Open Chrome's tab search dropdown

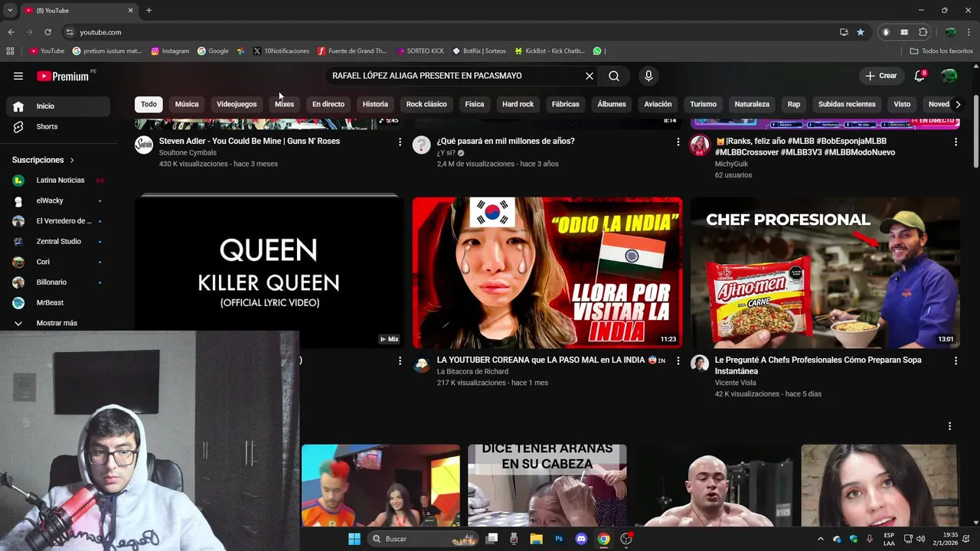click(x=10, y=10)
